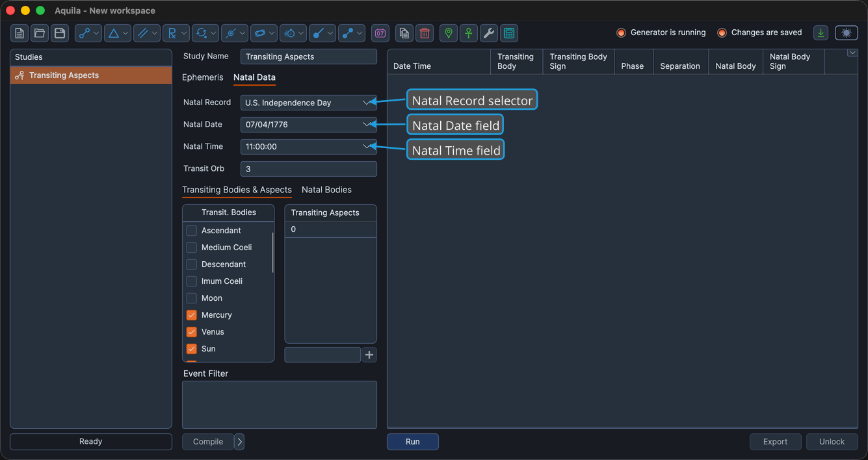868x460 pixels.
Task: Open the parallel lines study tool
Action: [x=147, y=33]
